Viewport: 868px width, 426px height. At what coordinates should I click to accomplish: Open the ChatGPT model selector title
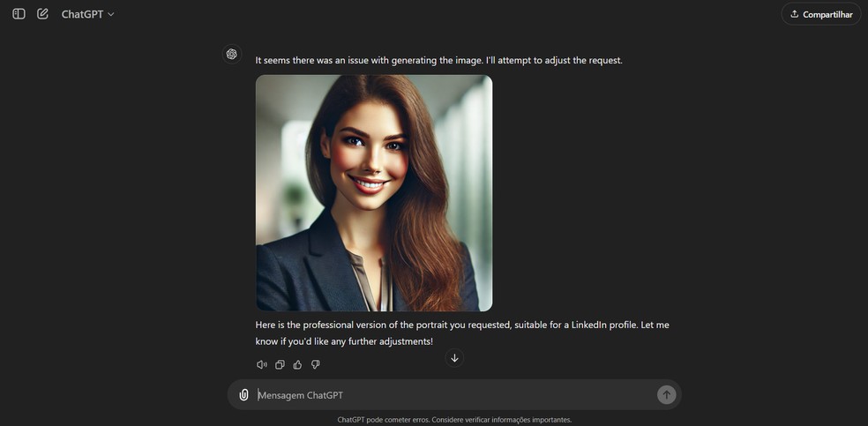(82, 14)
